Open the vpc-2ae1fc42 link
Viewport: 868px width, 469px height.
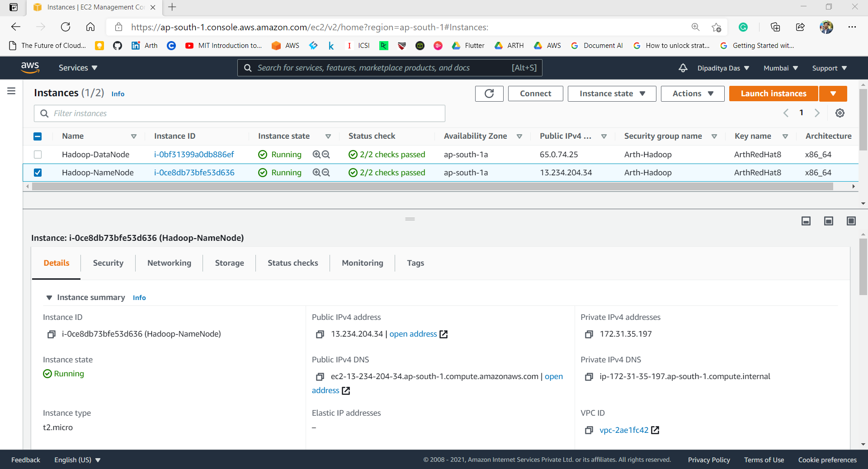(x=623, y=430)
